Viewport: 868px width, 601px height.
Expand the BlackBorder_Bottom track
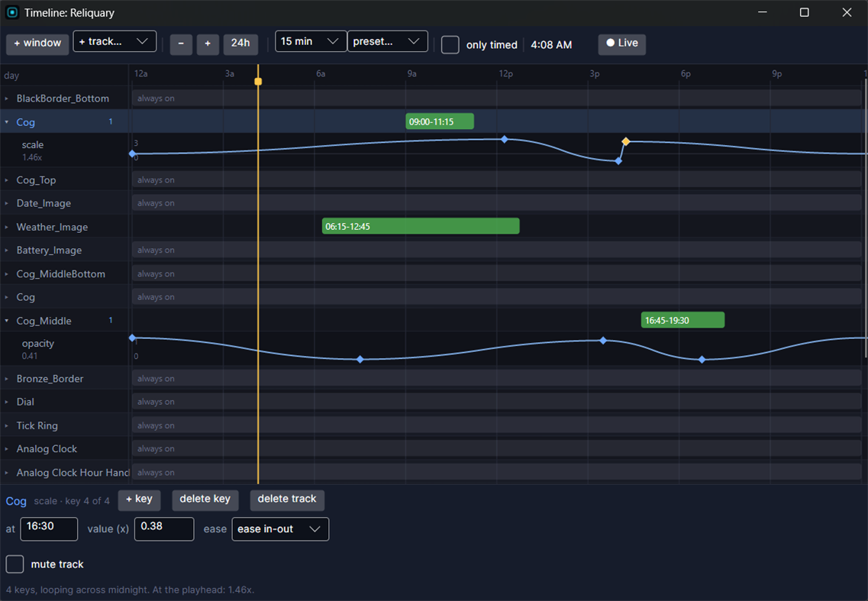7,99
